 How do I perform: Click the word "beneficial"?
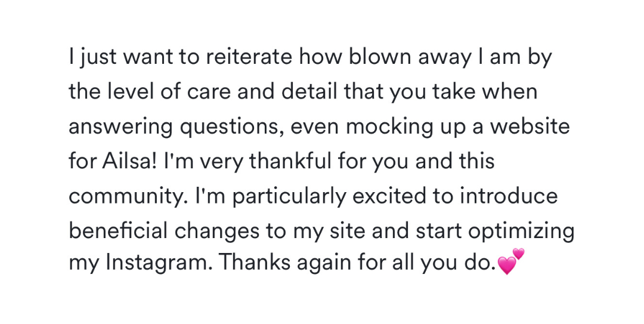point(118,230)
